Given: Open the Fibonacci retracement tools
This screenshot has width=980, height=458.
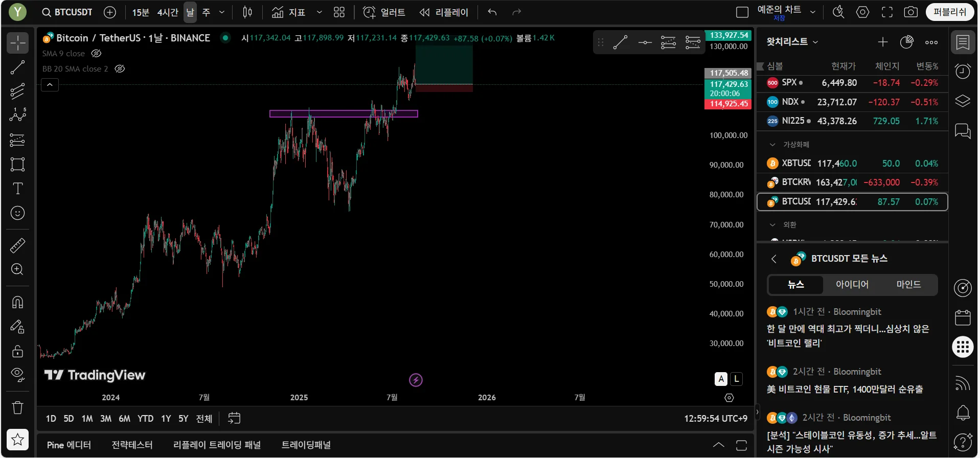Looking at the screenshot, I should [x=18, y=91].
